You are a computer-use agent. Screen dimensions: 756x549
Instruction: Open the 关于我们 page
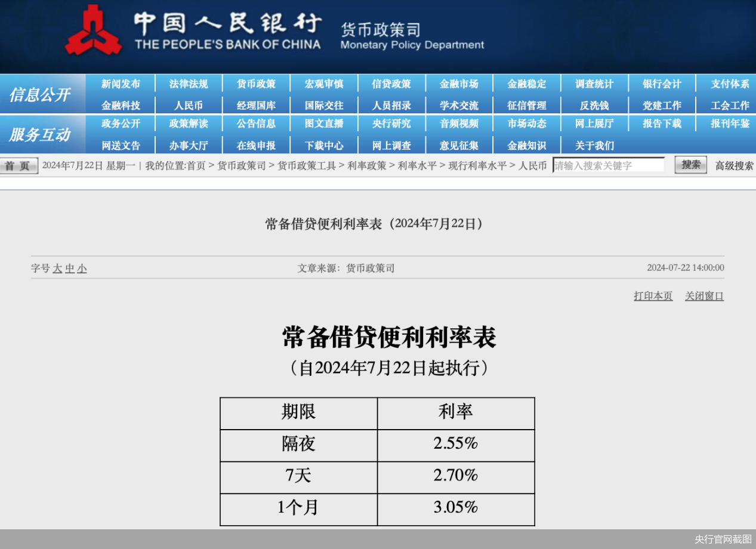click(594, 146)
